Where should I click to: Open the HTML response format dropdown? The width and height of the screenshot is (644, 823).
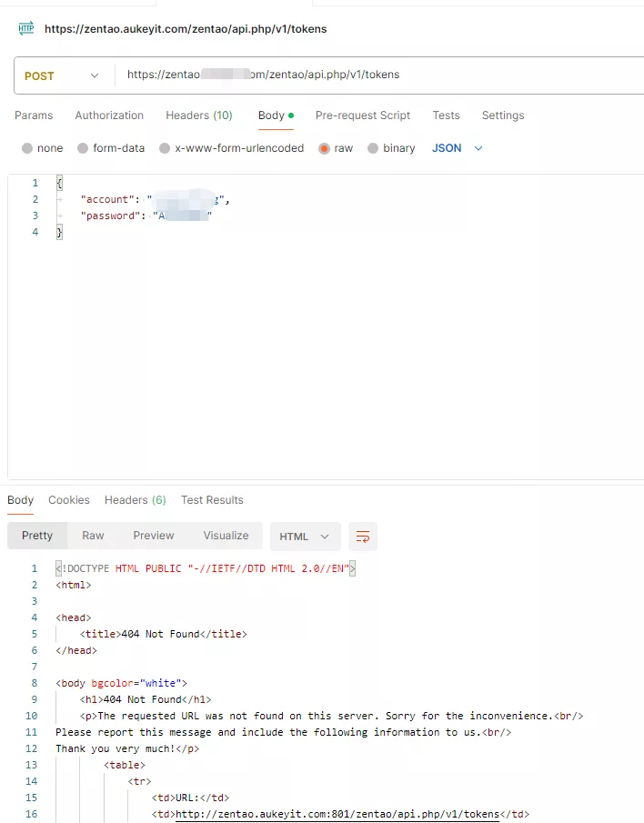[x=305, y=537]
